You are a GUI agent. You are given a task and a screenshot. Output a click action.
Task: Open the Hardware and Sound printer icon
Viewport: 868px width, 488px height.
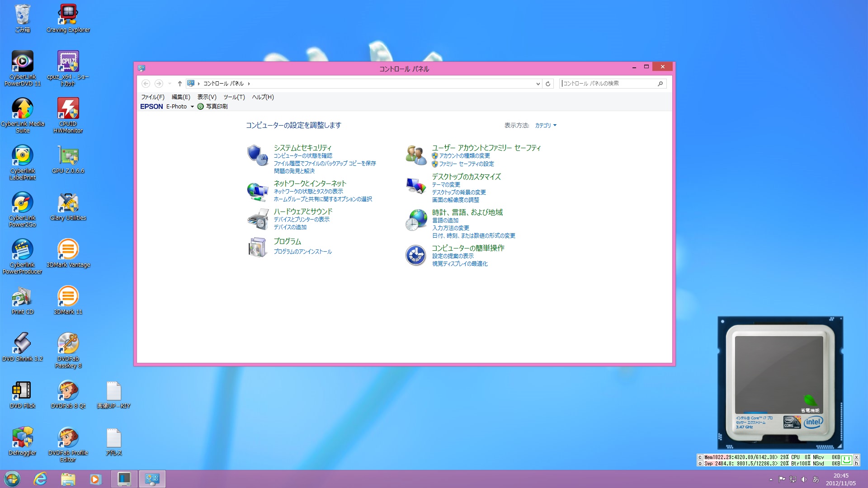point(257,219)
